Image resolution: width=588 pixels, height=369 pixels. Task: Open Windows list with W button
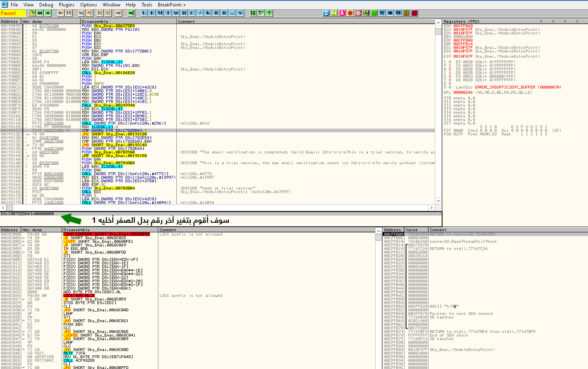[176, 13]
